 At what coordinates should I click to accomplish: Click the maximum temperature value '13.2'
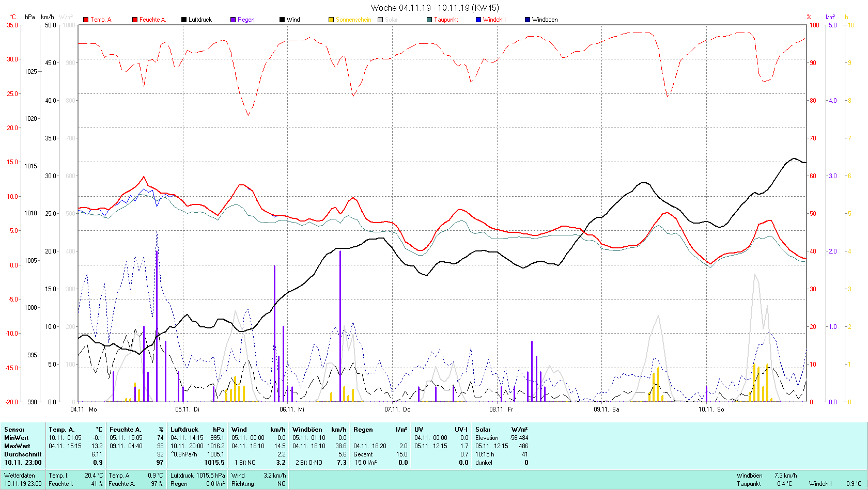[x=97, y=446]
